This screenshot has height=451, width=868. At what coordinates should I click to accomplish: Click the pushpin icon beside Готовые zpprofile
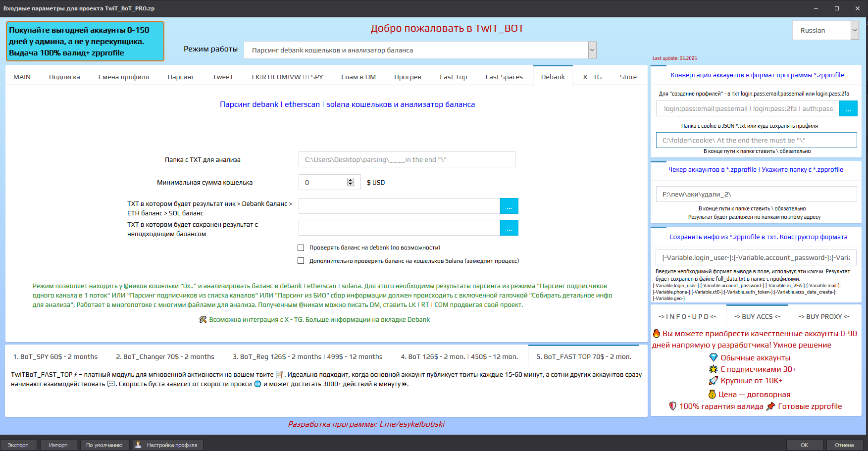pos(770,406)
